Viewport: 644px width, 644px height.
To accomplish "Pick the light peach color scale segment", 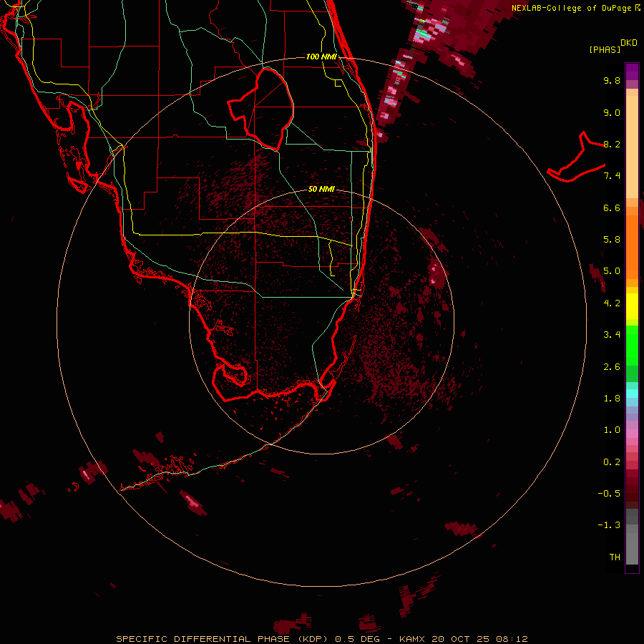I will point(632,147).
